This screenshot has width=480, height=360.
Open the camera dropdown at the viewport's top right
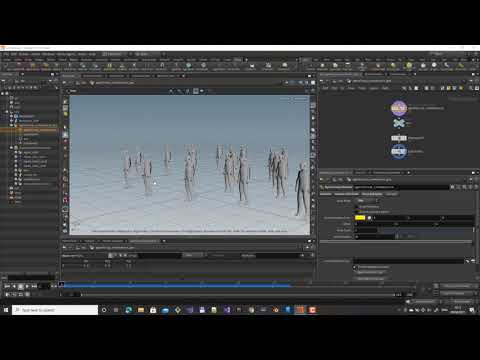pyautogui.click(x=300, y=99)
